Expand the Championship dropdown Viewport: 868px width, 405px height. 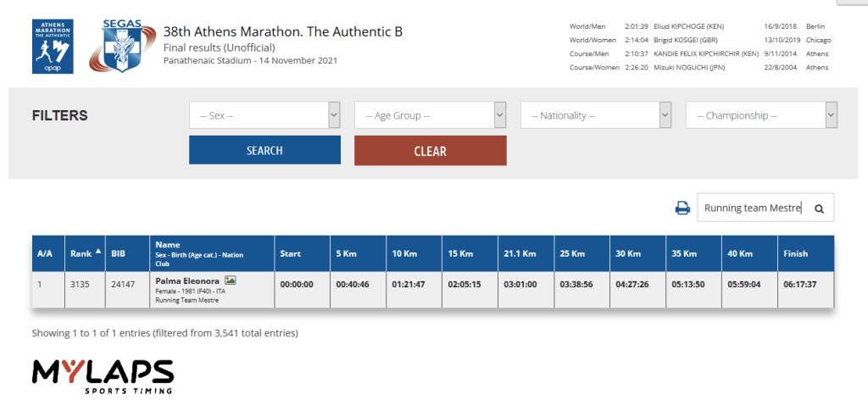tap(760, 115)
